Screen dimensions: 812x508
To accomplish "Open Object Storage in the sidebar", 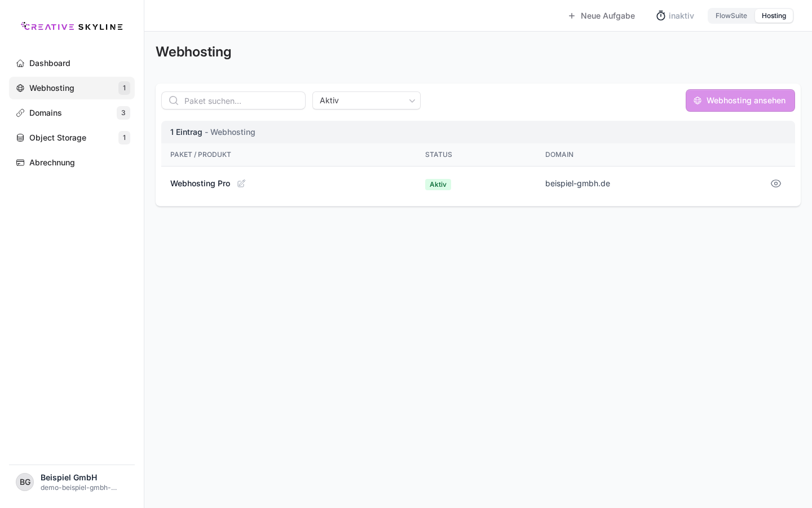I will (72, 138).
